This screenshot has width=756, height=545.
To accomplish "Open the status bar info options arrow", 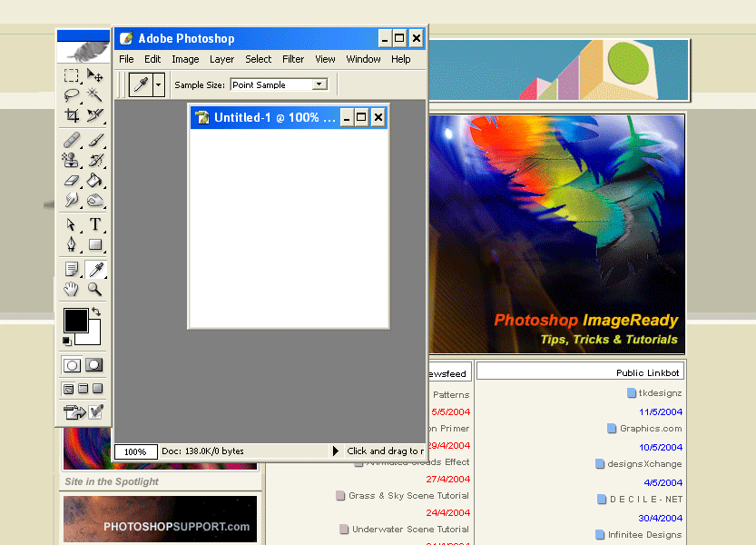I will [x=336, y=451].
